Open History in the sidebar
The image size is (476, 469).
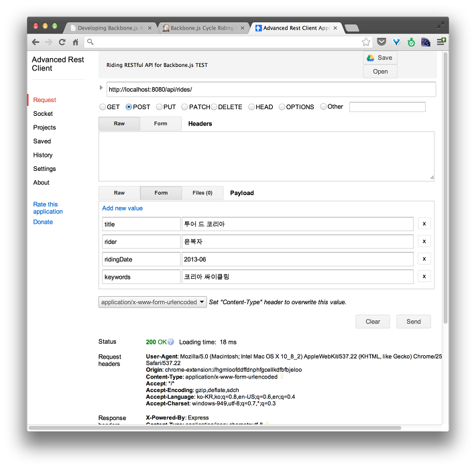click(43, 155)
